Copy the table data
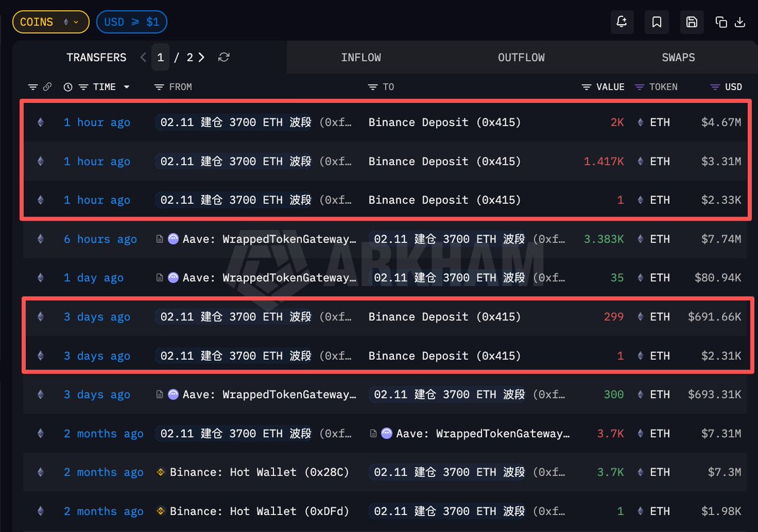This screenshot has height=532, width=758. [722, 21]
